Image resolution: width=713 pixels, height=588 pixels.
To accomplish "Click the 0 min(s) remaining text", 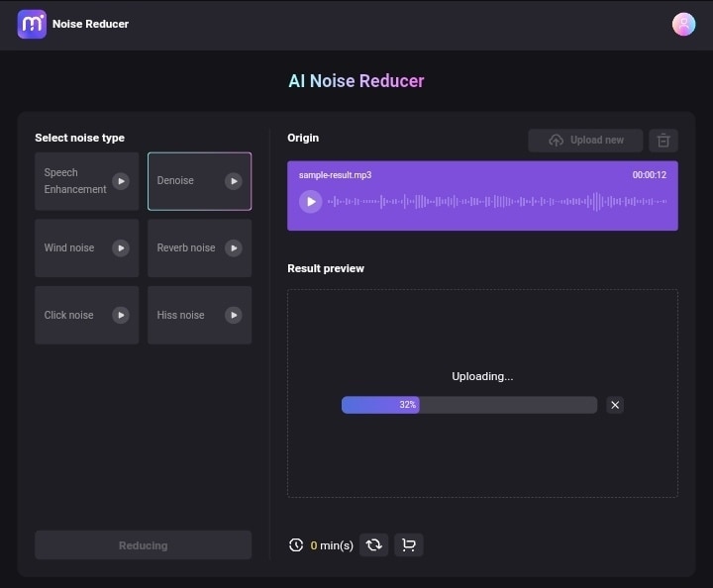I will click(x=332, y=545).
